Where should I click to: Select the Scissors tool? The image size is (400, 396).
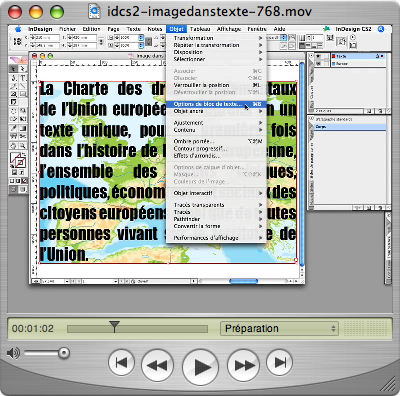pyautogui.click(x=22, y=136)
